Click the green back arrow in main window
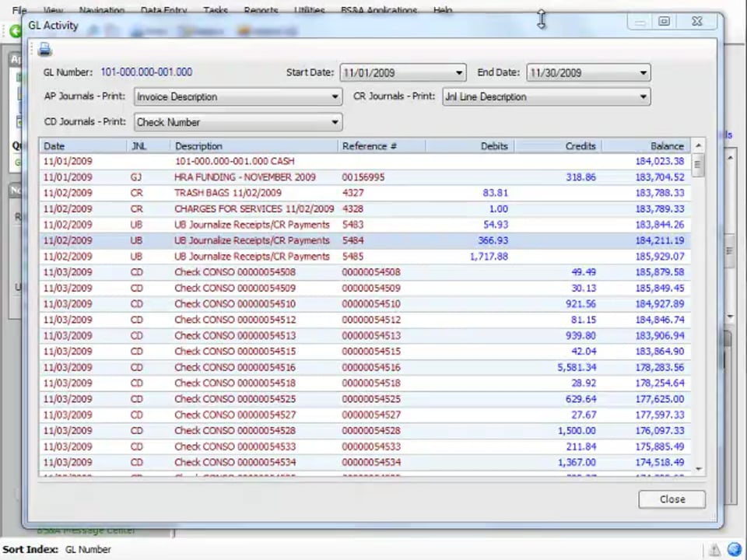 point(16,31)
